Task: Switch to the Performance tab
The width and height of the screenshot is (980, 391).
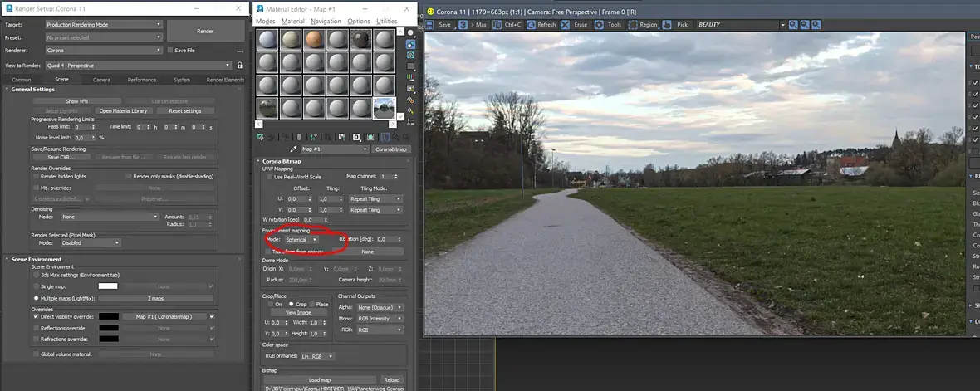Action: [x=142, y=80]
